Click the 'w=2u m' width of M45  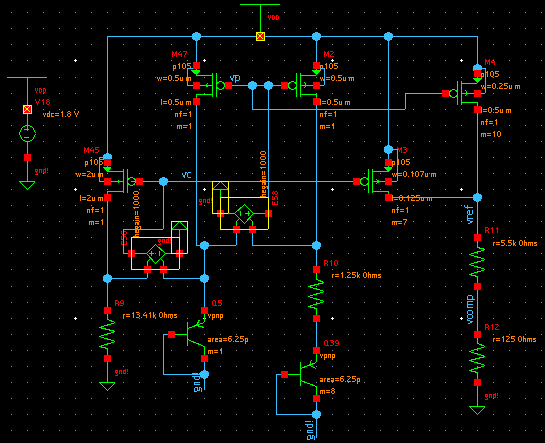(x=89, y=174)
